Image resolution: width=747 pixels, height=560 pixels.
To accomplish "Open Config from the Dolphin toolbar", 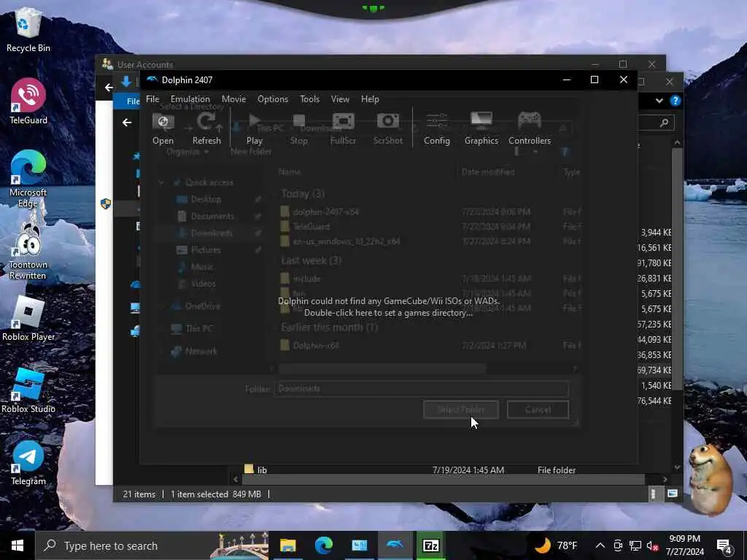I will tap(437, 128).
